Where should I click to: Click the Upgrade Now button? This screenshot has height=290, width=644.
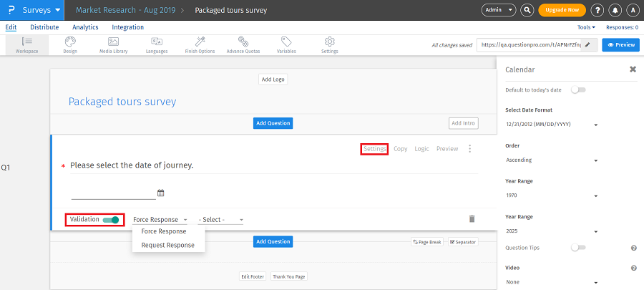(562, 10)
